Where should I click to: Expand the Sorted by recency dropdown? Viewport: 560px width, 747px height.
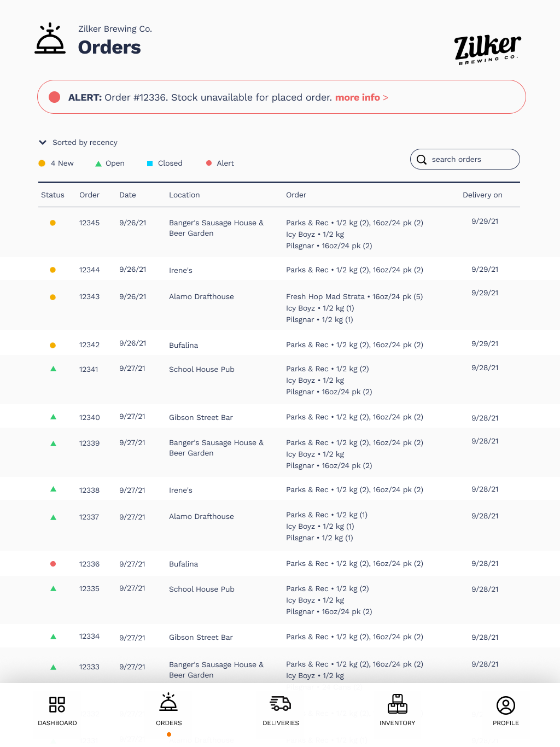[85, 143]
